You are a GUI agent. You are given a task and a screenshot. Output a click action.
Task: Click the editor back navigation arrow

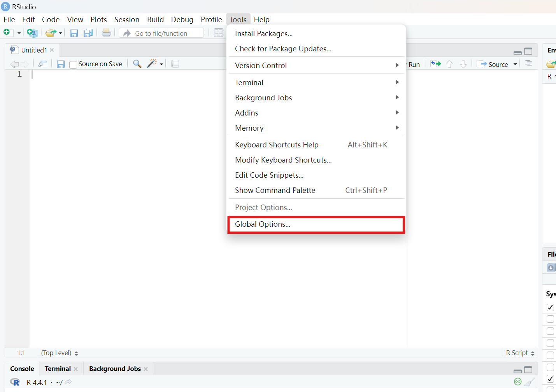[14, 64]
